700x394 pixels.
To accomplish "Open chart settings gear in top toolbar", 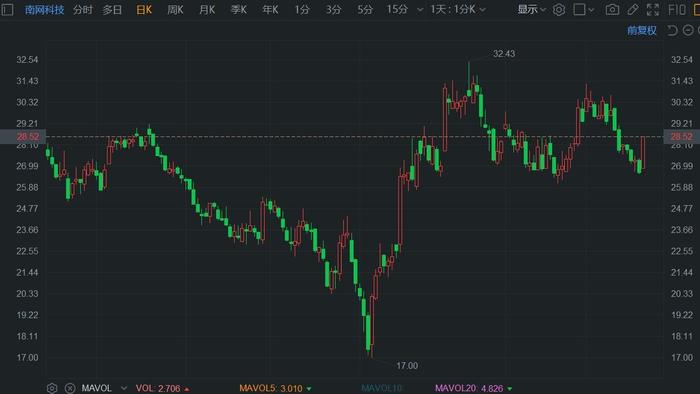I will pyautogui.click(x=558, y=9).
